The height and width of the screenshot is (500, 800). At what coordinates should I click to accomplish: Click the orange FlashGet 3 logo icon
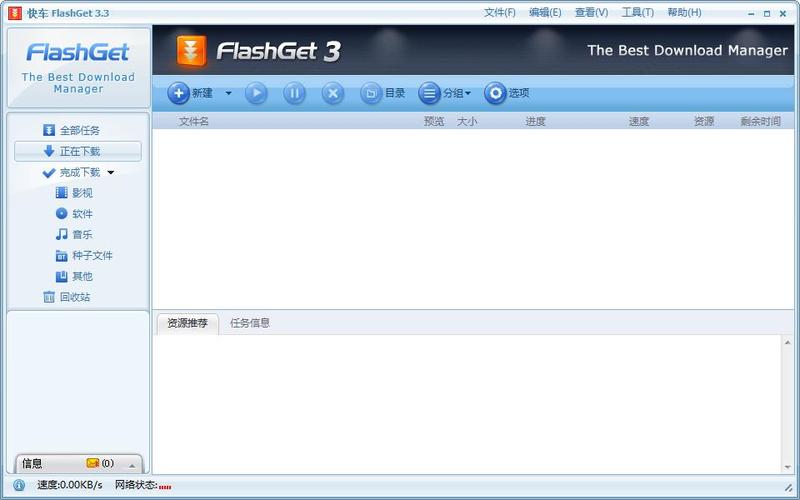192,51
